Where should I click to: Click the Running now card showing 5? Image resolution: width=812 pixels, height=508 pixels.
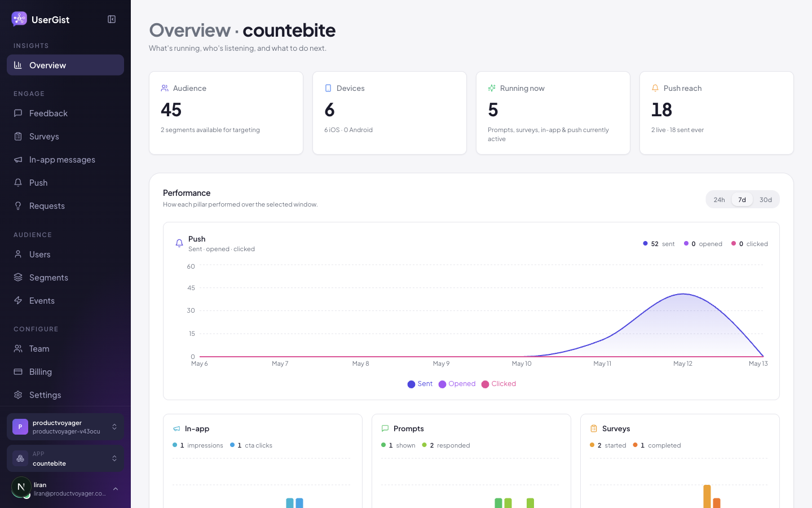click(x=553, y=113)
